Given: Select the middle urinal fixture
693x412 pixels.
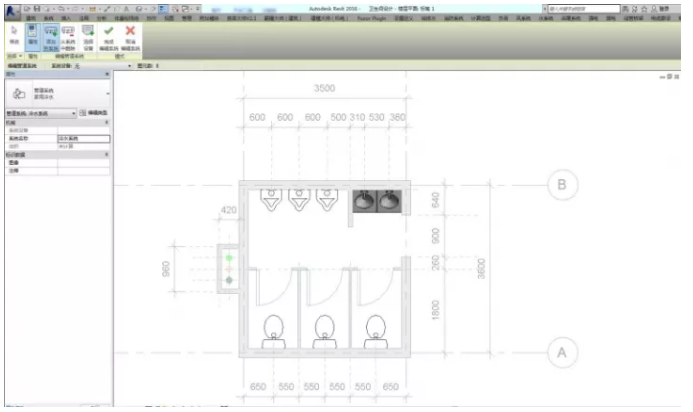Looking at the screenshot, I should [x=299, y=199].
